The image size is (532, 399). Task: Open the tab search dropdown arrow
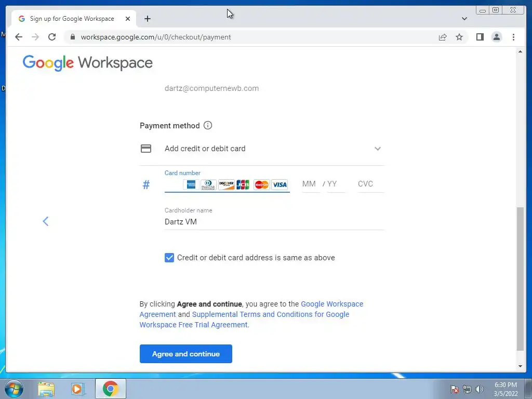point(464,19)
